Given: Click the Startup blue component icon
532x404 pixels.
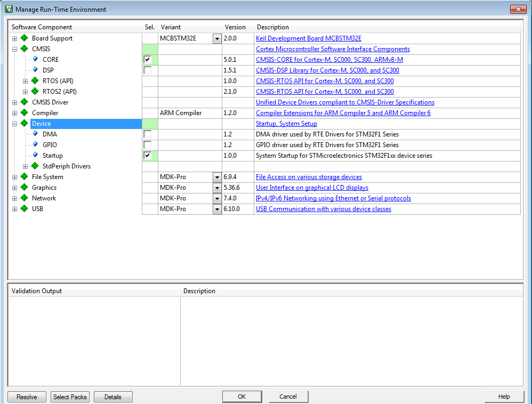Looking at the screenshot, I should click(35, 155).
